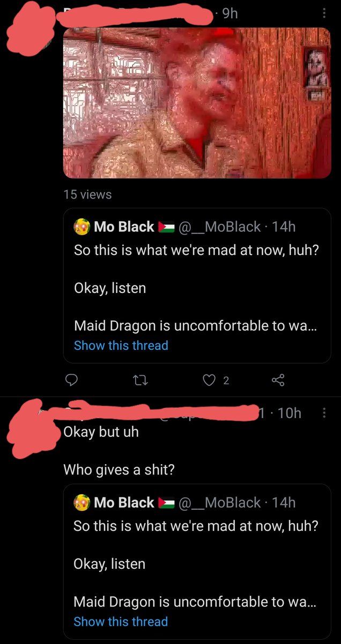The width and height of the screenshot is (341, 644).
Task: Open the second tweet's three-dot menu
Action: point(324,413)
